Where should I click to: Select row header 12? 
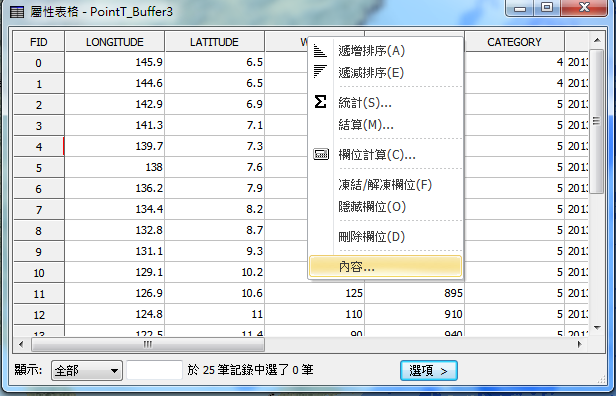point(38,315)
